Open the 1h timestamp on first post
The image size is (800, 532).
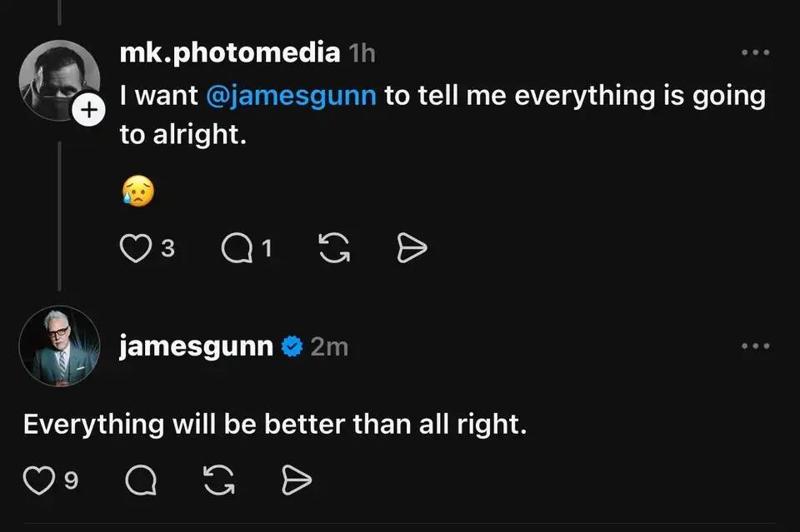point(362,54)
